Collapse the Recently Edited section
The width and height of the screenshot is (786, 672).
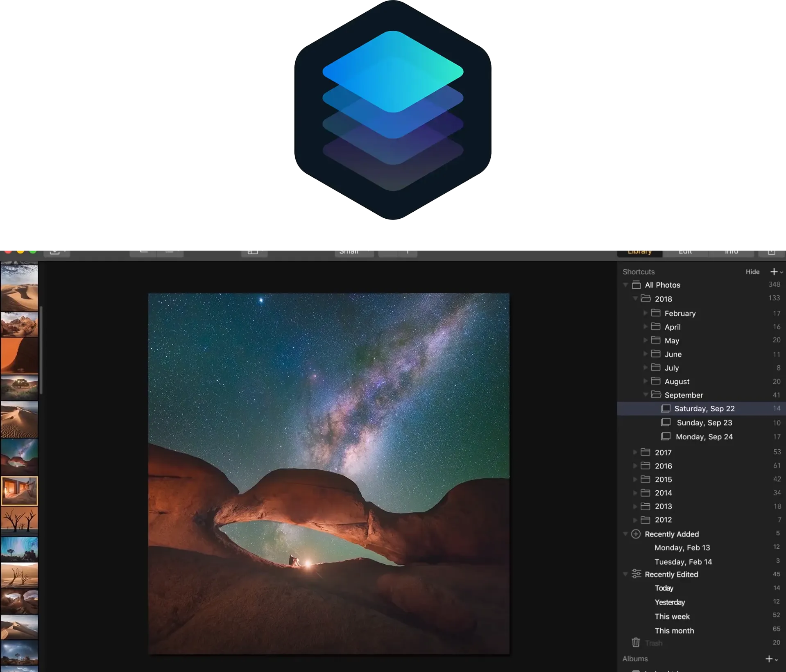point(625,574)
